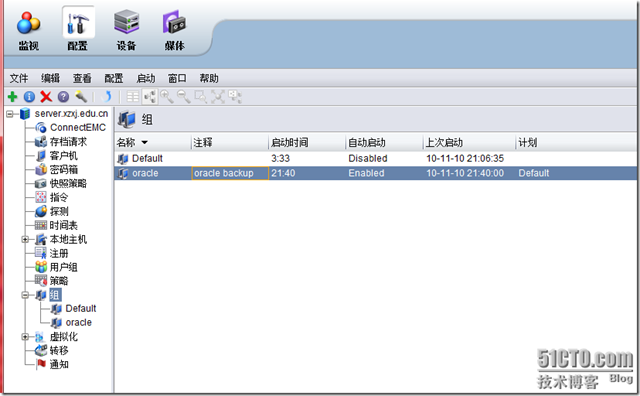The image size is (640, 396).
Task: Click the red X delete icon
Action: [46, 97]
